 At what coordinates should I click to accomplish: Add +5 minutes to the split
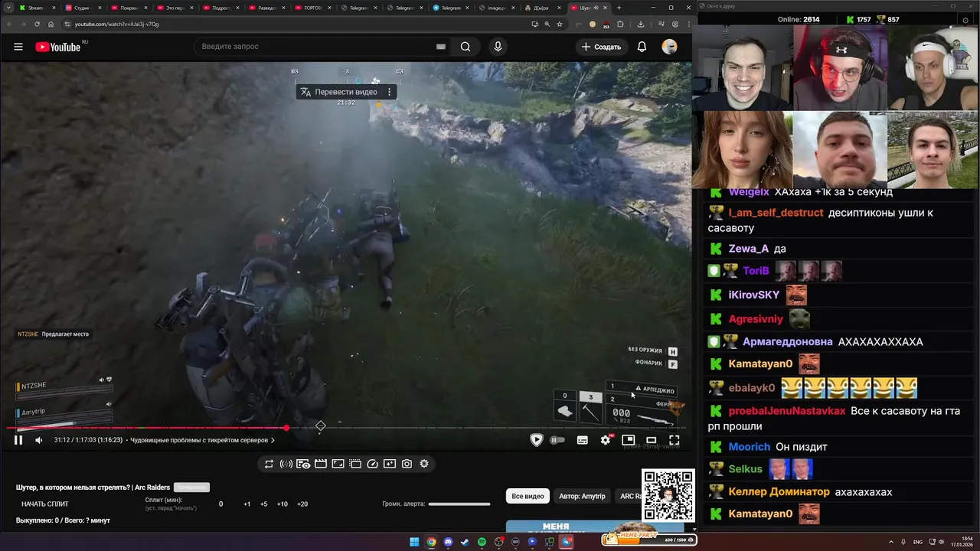point(263,504)
